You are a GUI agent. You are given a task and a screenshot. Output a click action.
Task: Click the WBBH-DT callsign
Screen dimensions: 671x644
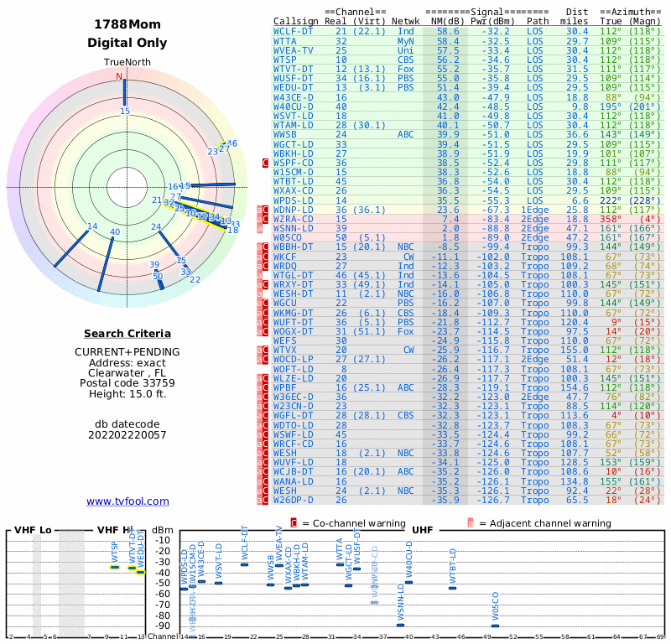[x=293, y=247]
